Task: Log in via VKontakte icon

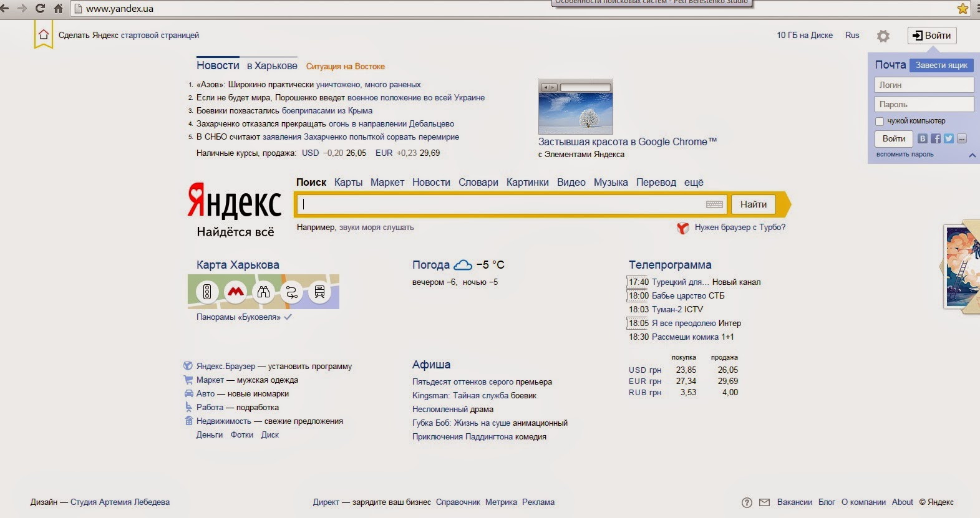Action: 923,138
